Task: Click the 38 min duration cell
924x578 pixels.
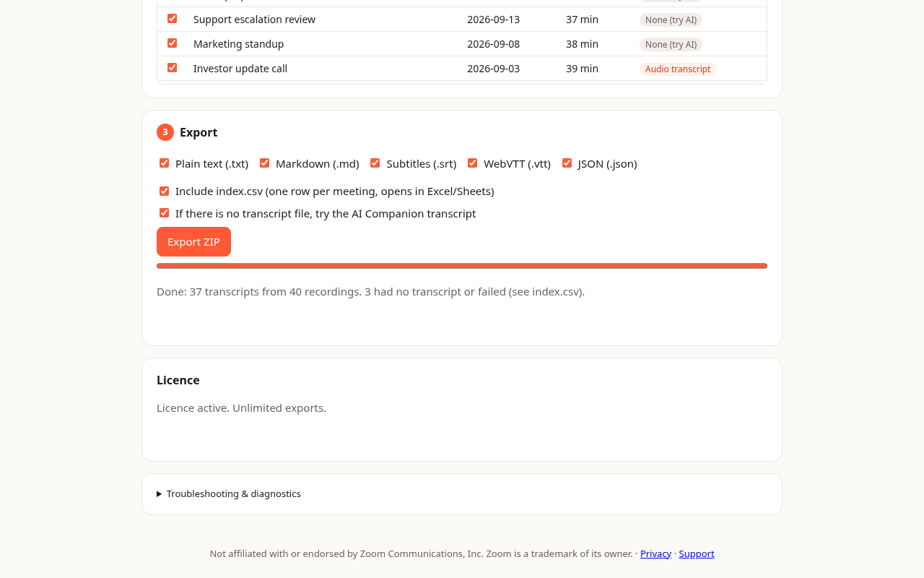Action: (582, 44)
